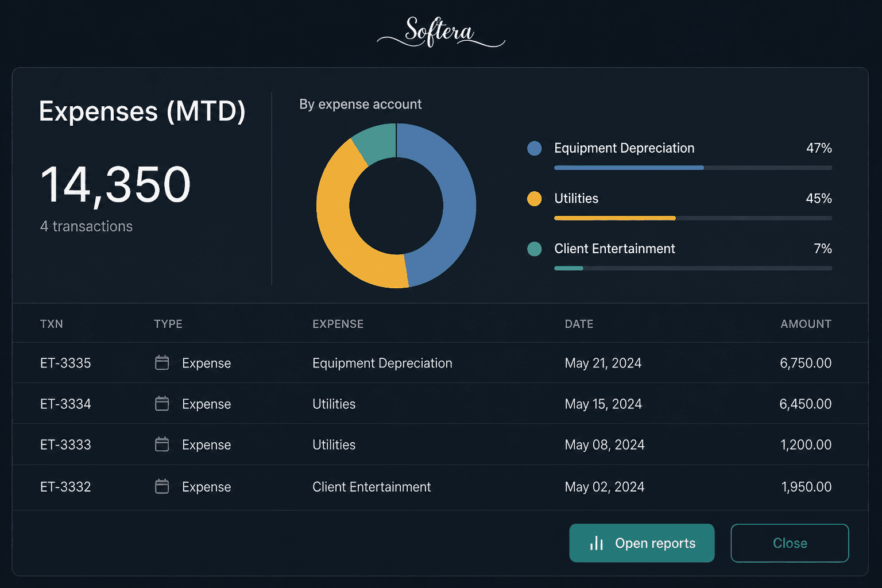Sort by the AMOUNT column header
882x588 pixels.
coord(806,324)
